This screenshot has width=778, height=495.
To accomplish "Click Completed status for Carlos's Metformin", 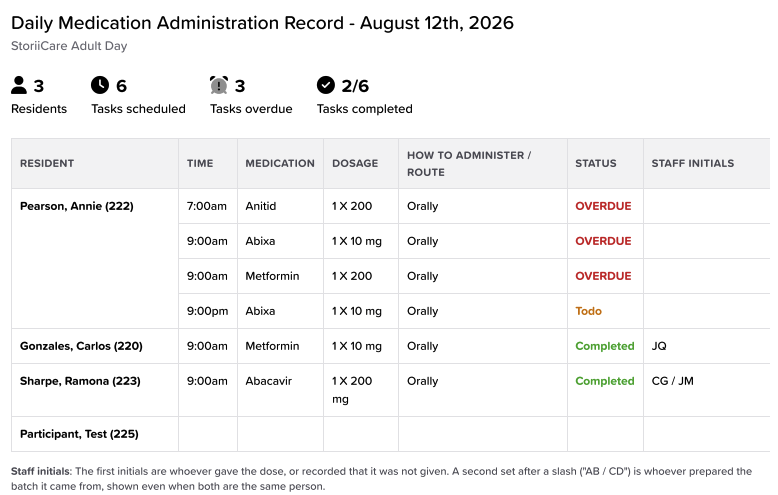I will 604,346.
